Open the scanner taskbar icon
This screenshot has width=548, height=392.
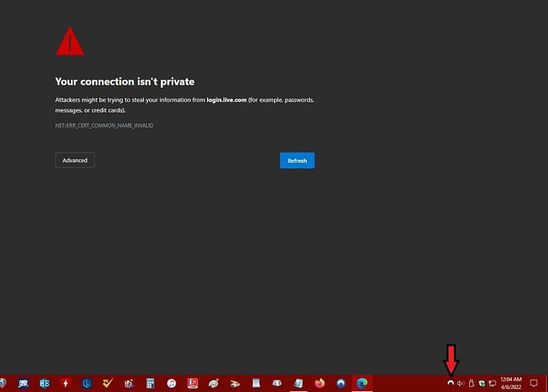(235, 384)
